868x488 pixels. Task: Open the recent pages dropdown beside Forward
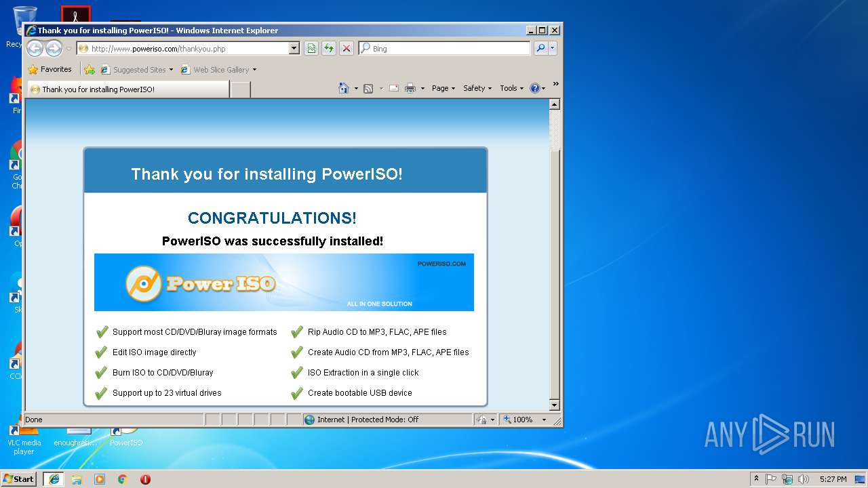pos(68,49)
